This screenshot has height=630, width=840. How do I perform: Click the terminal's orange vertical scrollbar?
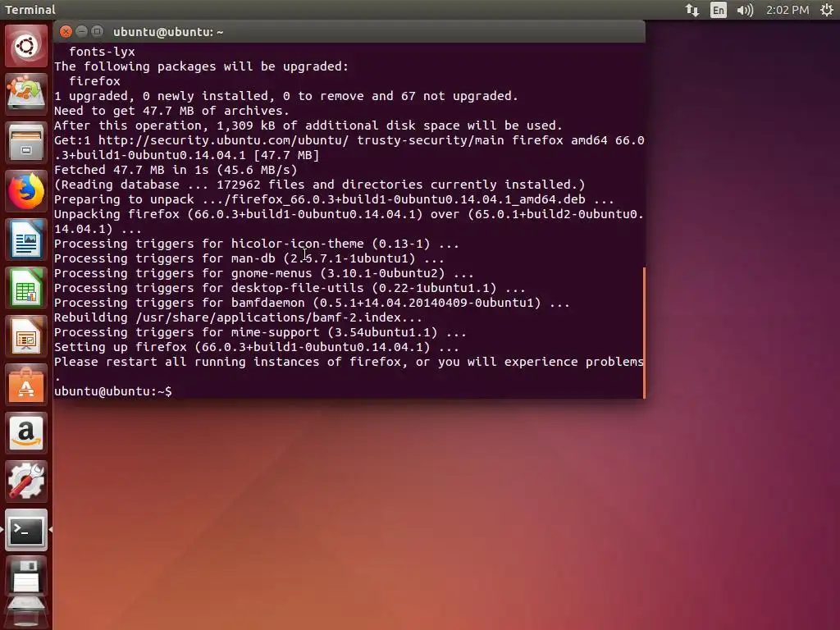point(643,332)
